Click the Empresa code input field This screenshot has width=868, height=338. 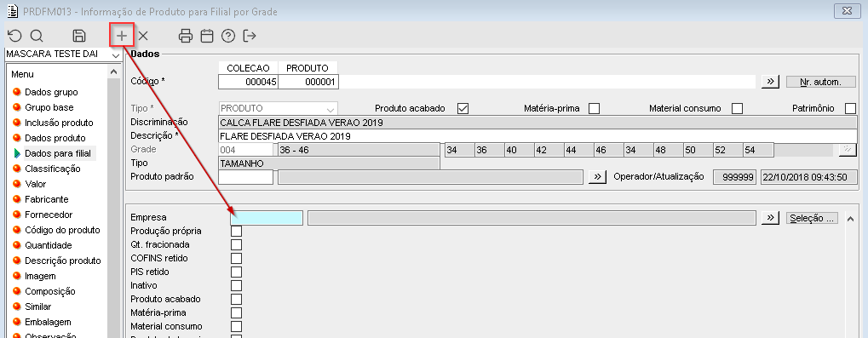[x=267, y=218]
